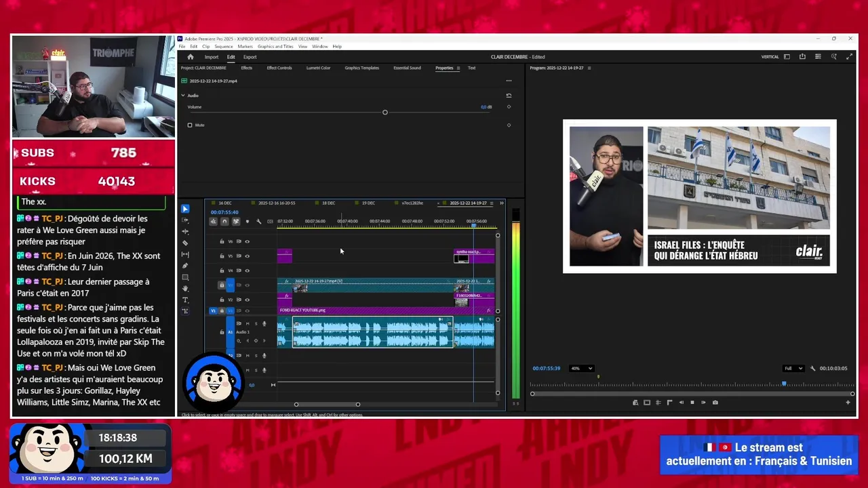This screenshot has width=868, height=488.
Task: Open Graphics and Titles menu
Action: tap(275, 47)
